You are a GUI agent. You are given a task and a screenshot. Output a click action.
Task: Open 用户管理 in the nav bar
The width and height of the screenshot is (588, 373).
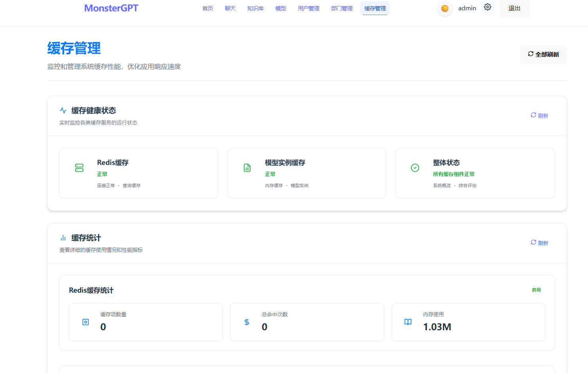pos(308,8)
